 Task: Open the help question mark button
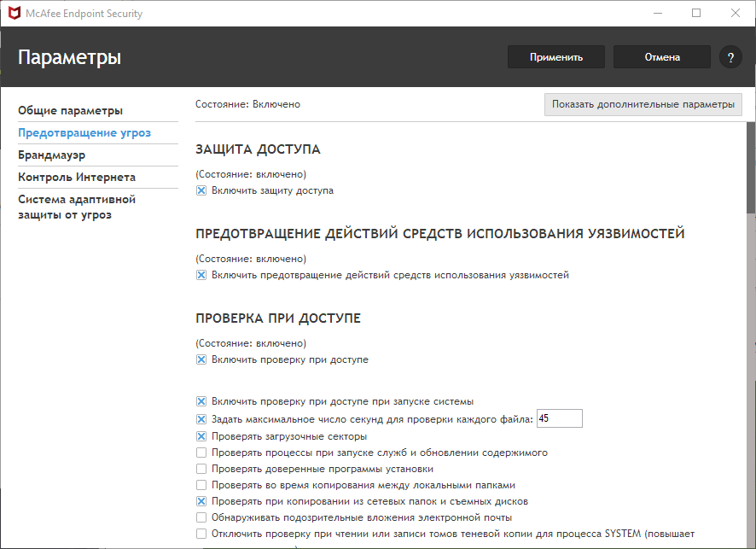730,57
